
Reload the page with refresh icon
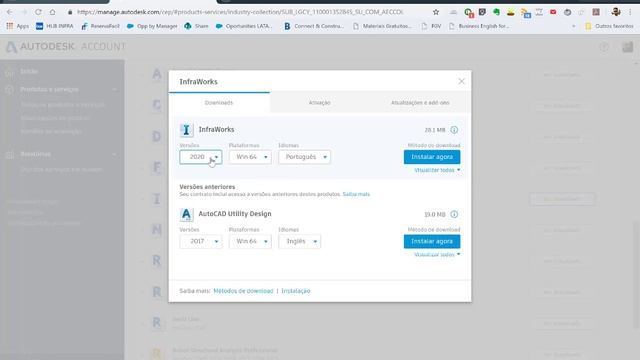(38, 12)
